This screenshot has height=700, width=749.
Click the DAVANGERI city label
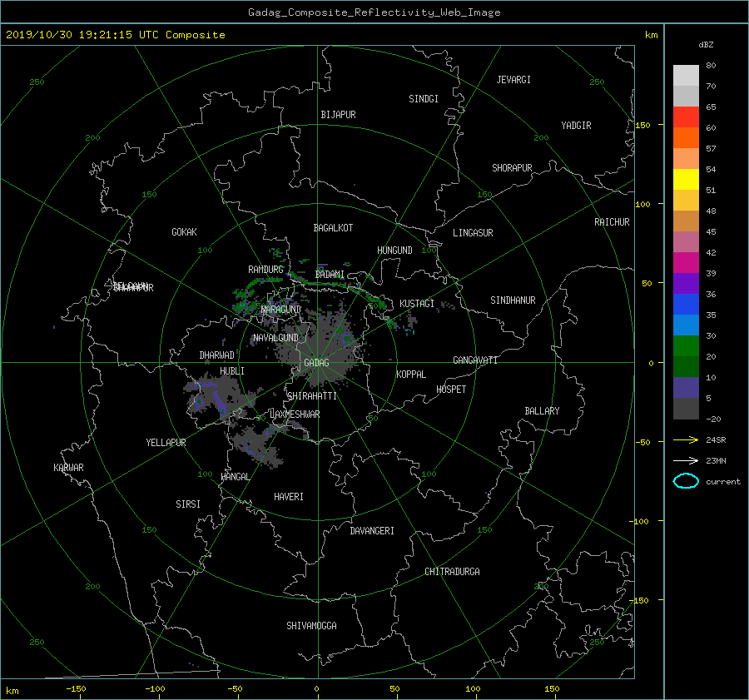tap(372, 531)
